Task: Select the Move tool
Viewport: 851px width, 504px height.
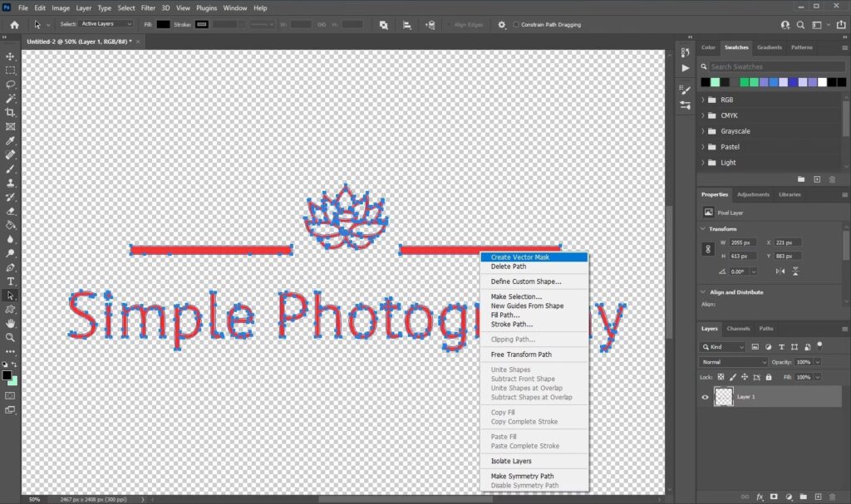Action: click(x=11, y=56)
